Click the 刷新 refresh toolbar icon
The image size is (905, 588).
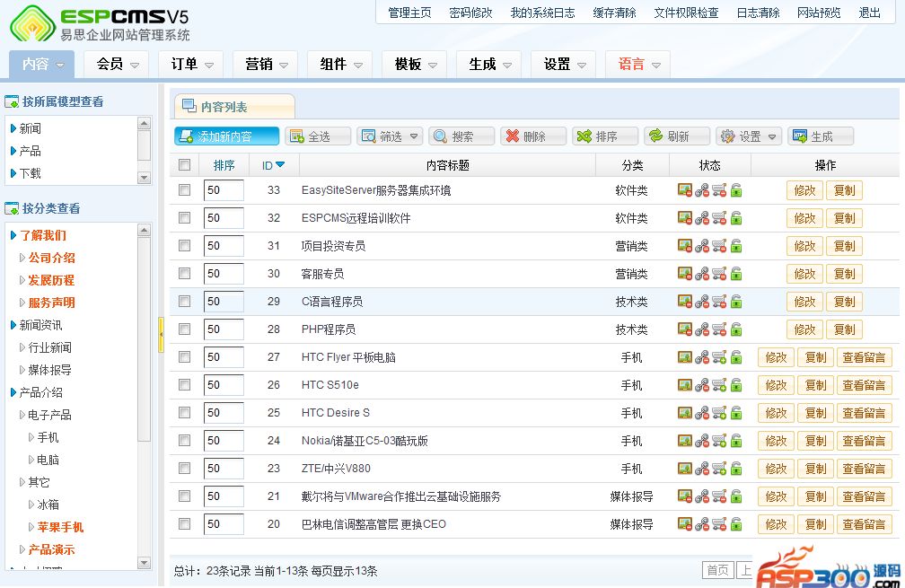coord(656,136)
